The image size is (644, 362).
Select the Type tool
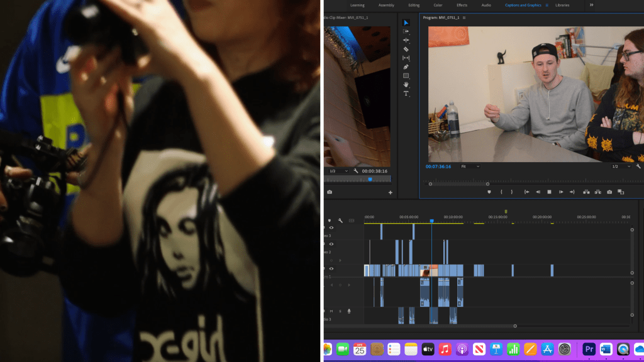click(405, 92)
